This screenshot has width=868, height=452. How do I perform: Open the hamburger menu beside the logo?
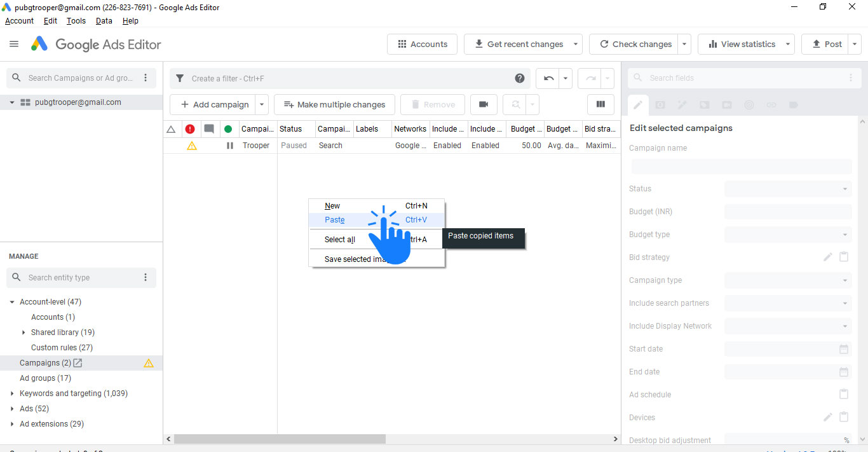coord(14,45)
